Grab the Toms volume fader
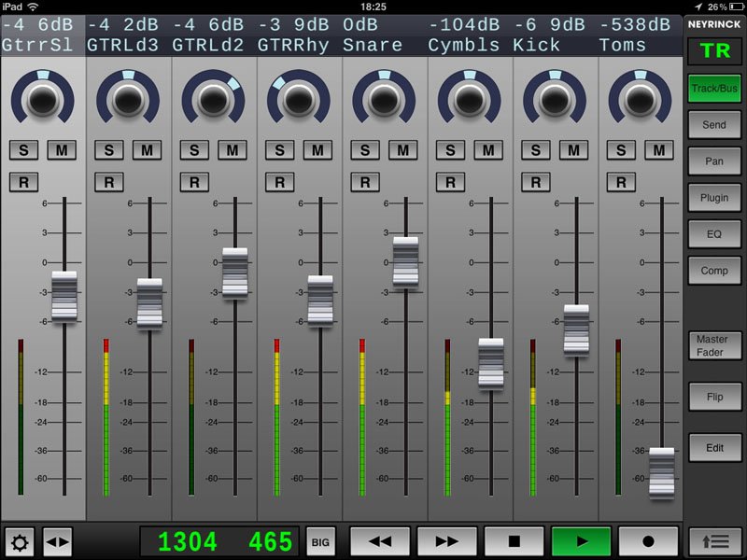 pyautogui.click(x=662, y=473)
